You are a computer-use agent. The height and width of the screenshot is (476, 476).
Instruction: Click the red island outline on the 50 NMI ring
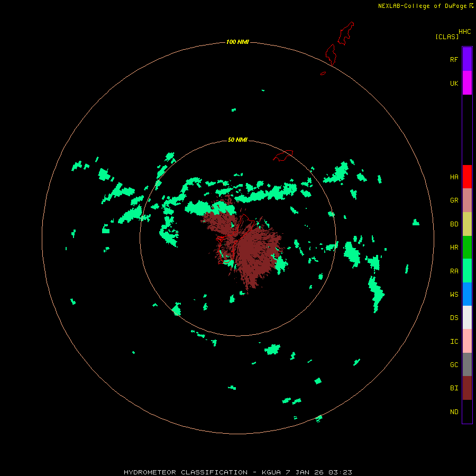tap(283, 155)
